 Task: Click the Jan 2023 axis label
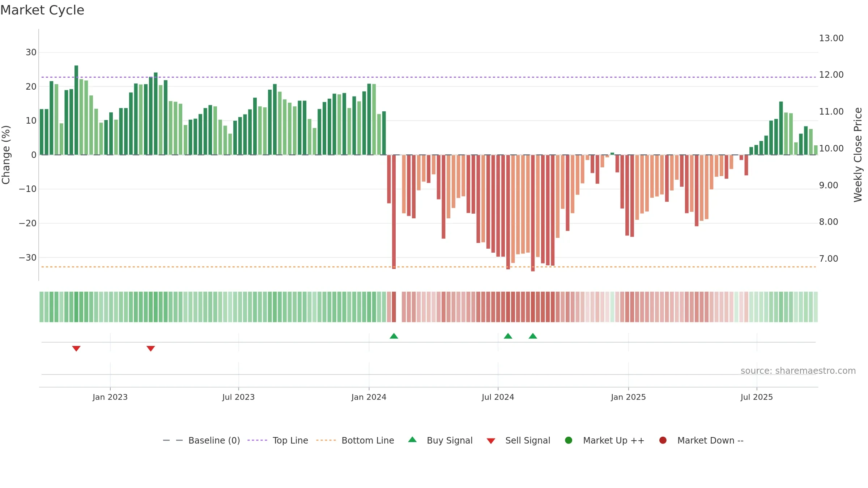110,397
